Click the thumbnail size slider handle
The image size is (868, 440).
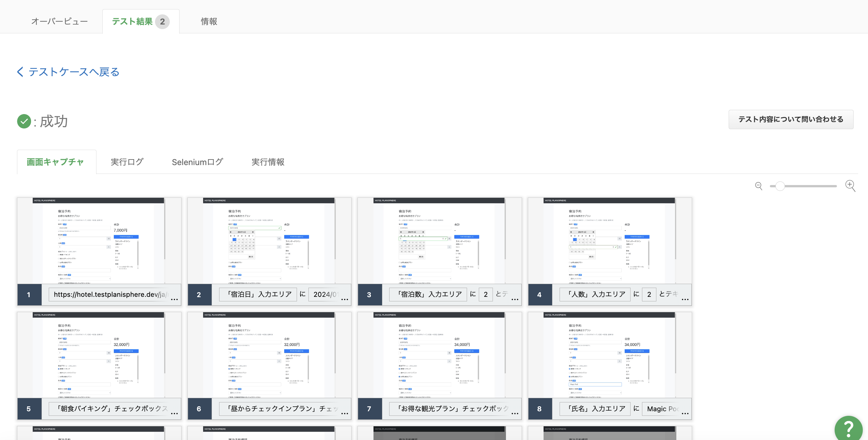pos(780,186)
